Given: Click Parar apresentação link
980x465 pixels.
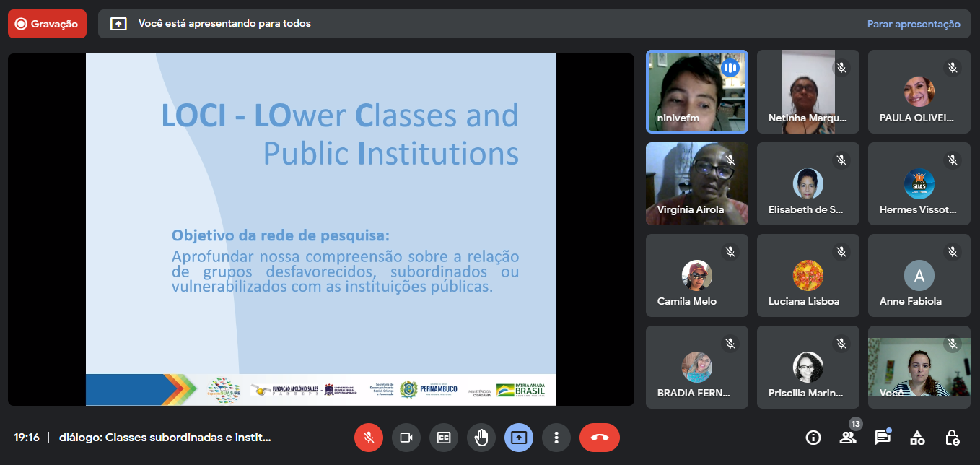Looking at the screenshot, I should click(914, 24).
